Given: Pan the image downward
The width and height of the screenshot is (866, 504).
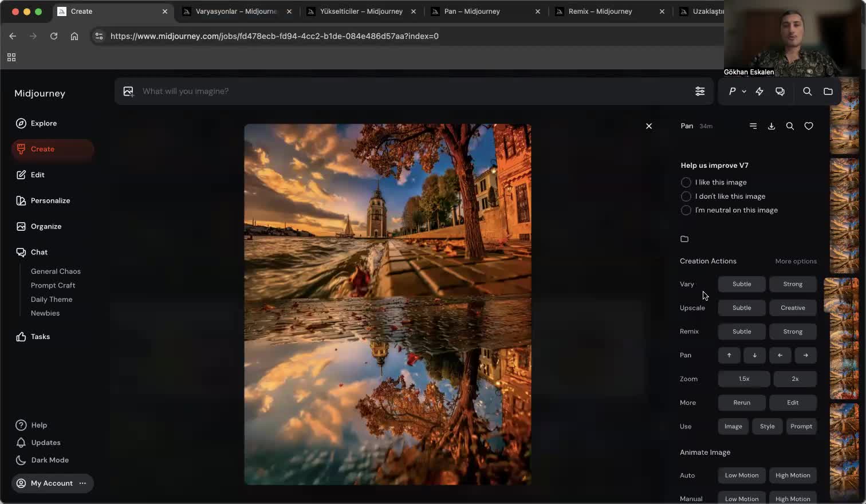Looking at the screenshot, I should [755, 355].
